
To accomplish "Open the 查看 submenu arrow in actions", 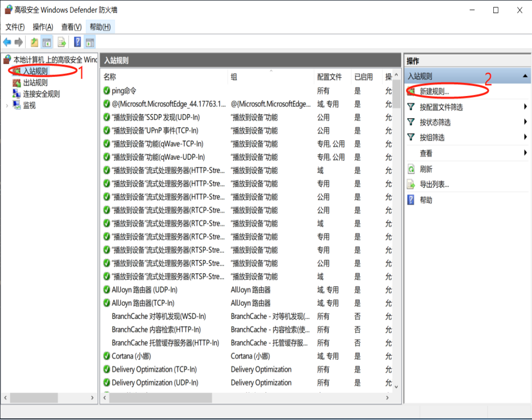I will tap(525, 153).
